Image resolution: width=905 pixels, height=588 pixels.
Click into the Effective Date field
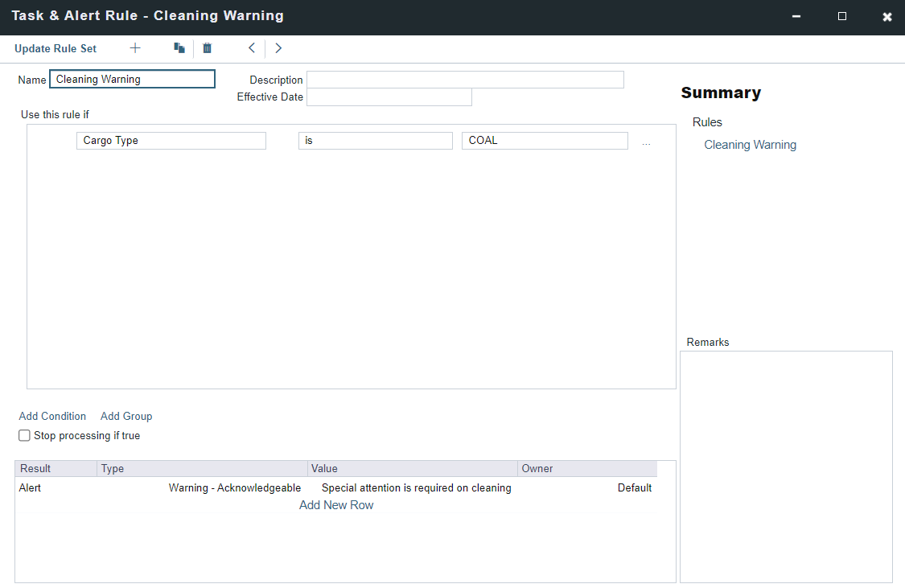(x=389, y=97)
